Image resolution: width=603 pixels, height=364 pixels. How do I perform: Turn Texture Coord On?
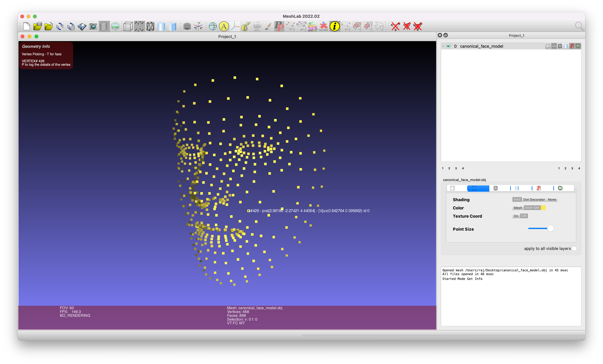(516, 216)
